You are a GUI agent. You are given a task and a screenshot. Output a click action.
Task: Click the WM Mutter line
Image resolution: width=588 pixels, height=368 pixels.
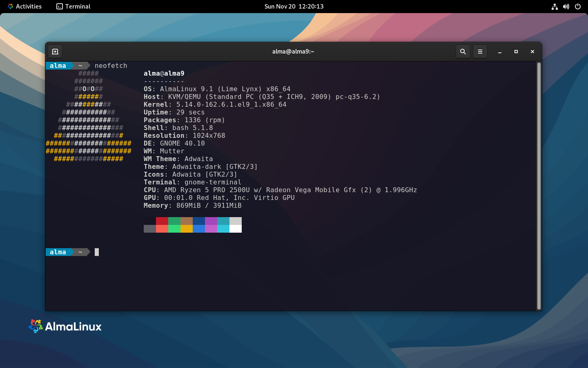(164, 151)
